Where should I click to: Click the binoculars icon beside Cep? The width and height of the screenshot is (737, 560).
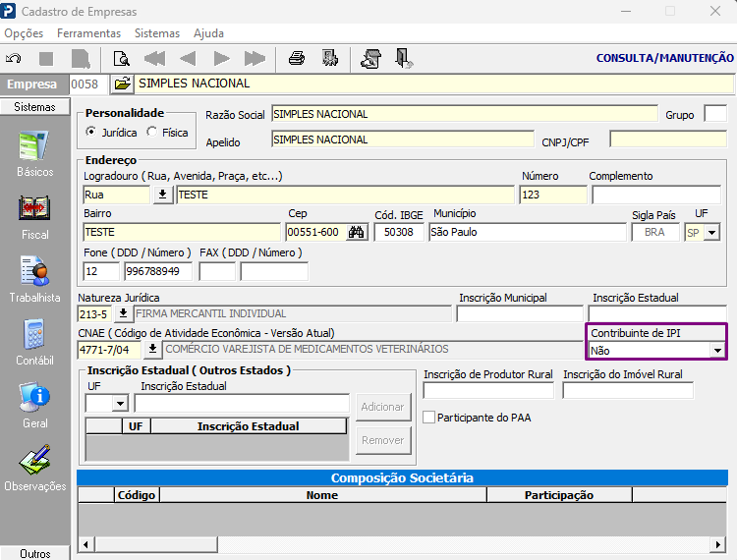(356, 232)
